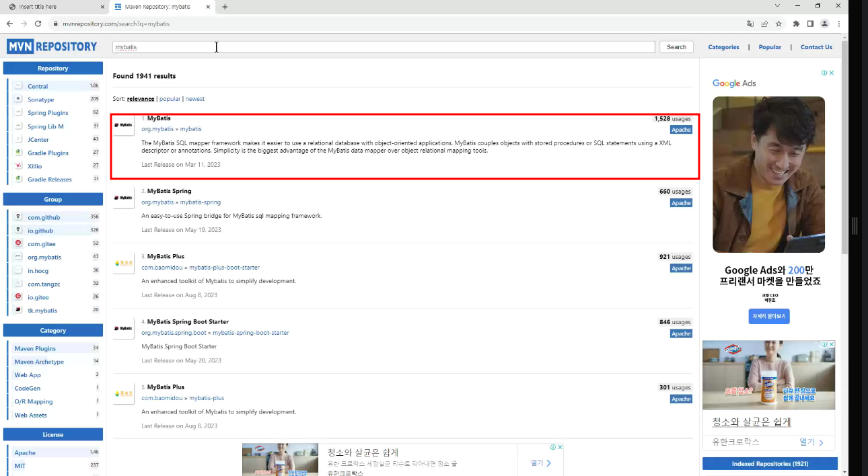Click the '열기' link on the bottom banner ad
Screen dimensions: 868x476
541,463
